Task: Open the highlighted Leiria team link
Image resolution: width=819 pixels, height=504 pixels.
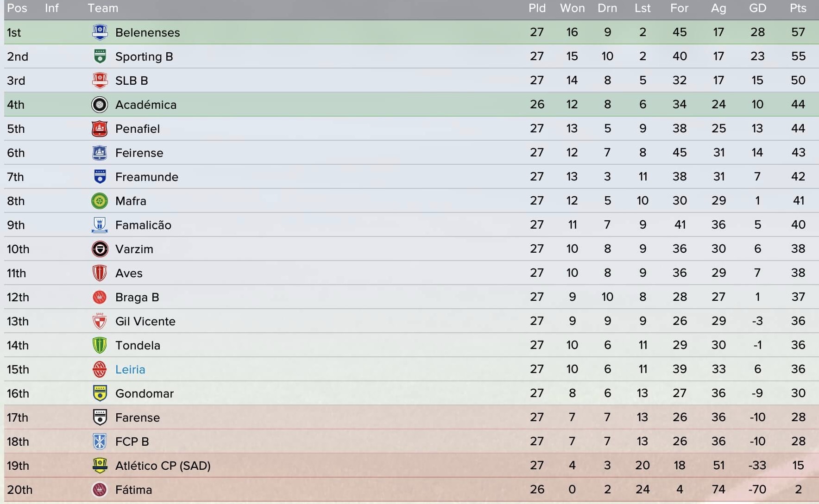Action: [x=130, y=369]
